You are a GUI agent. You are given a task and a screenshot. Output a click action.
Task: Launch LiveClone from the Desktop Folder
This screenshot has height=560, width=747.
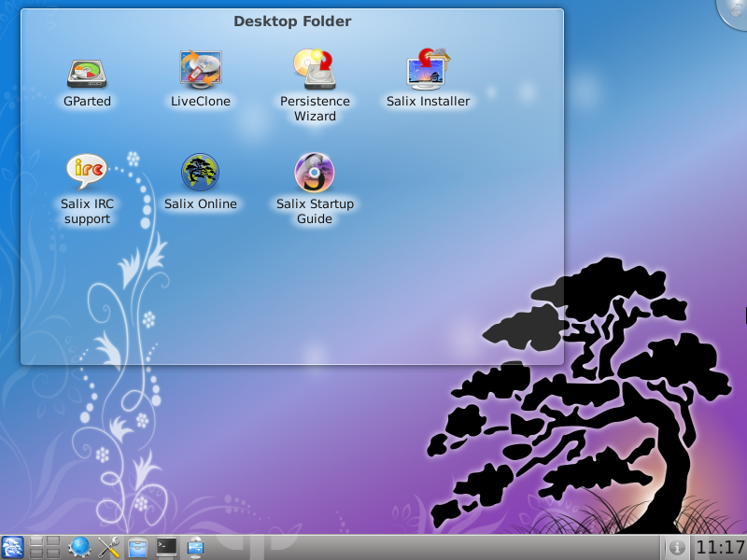[201, 69]
